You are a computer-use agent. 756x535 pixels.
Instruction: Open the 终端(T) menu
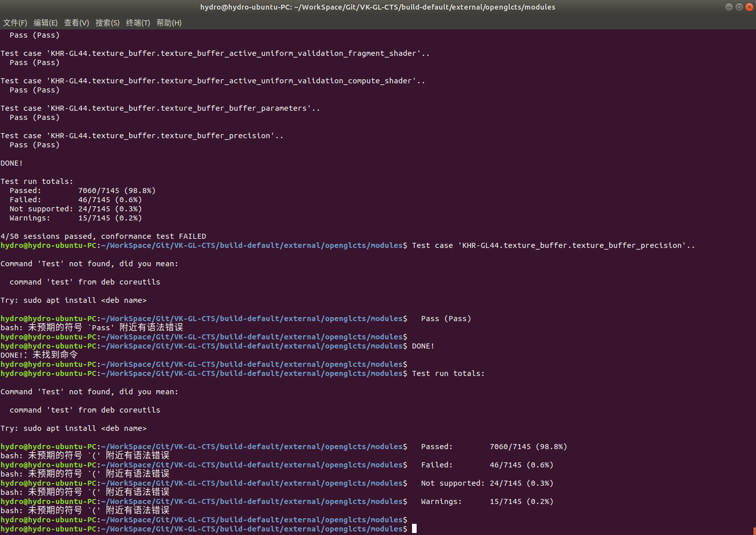click(x=138, y=23)
